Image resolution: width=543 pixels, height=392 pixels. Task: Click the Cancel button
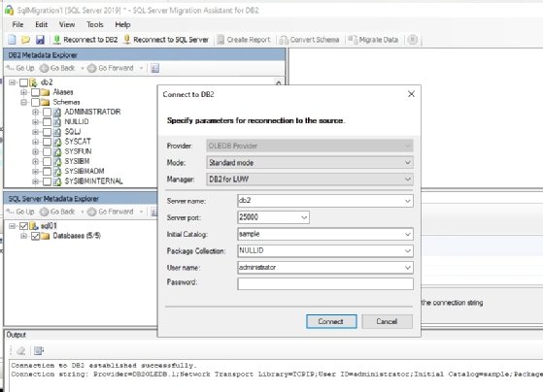pos(388,321)
